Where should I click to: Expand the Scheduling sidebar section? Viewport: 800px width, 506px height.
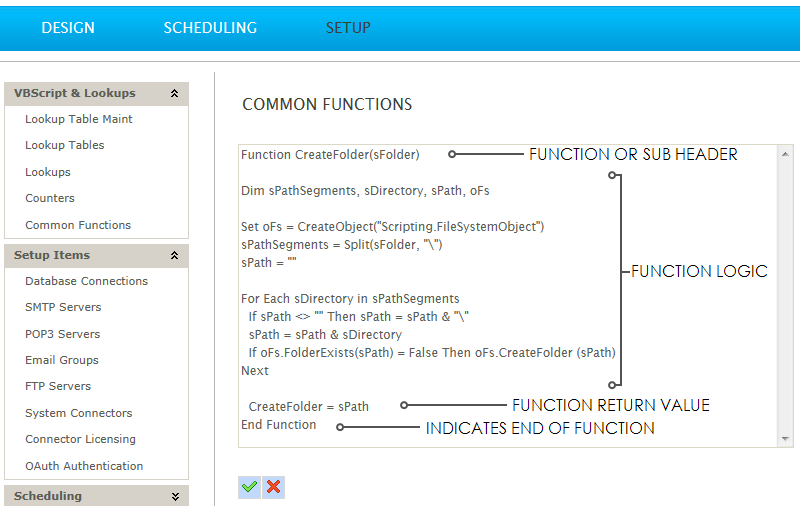coord(175,496)
